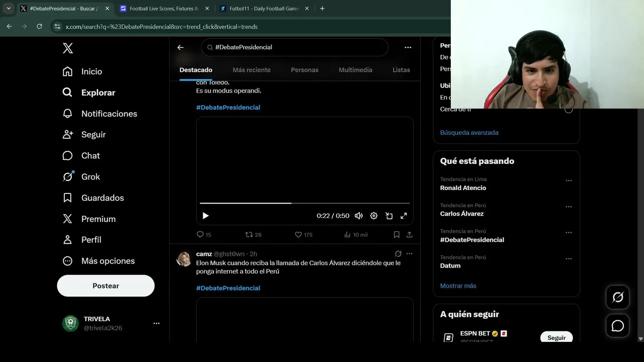Open Datum trend

[450, 265]
